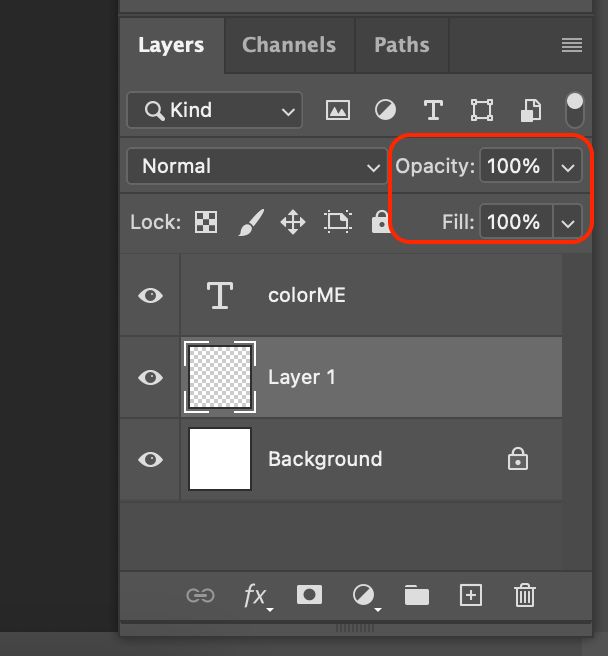The image size is (608, 656).
Task: Click the Fill 100% value field
Action: (x=516, y=222)
